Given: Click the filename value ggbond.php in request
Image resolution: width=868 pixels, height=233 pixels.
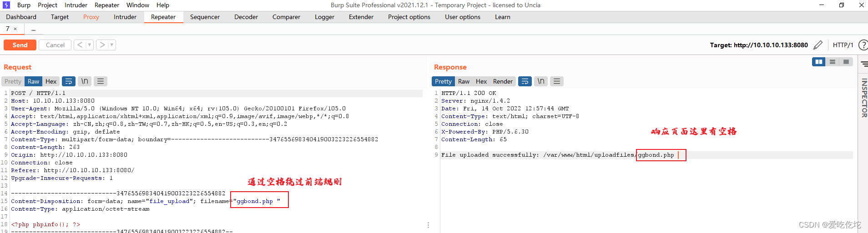Looking at the screenshot, I should (x=255, y=201).
